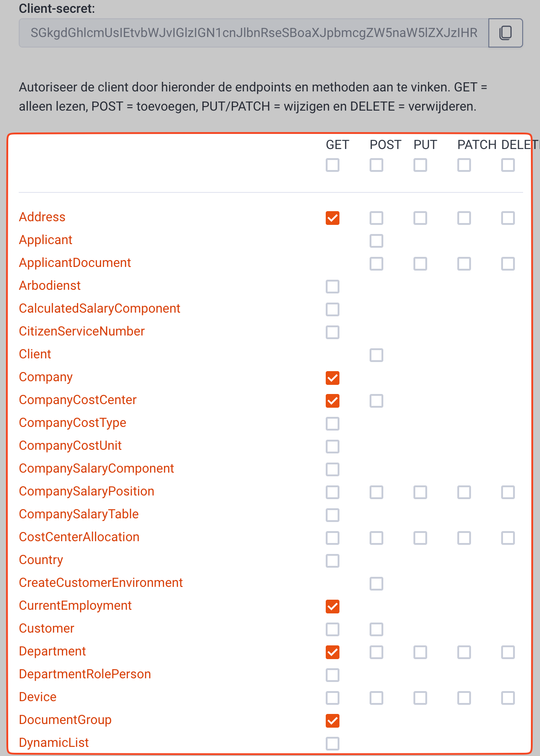Enable PUT for Device endpoint

pyautogui.click(x=420, y=698)
